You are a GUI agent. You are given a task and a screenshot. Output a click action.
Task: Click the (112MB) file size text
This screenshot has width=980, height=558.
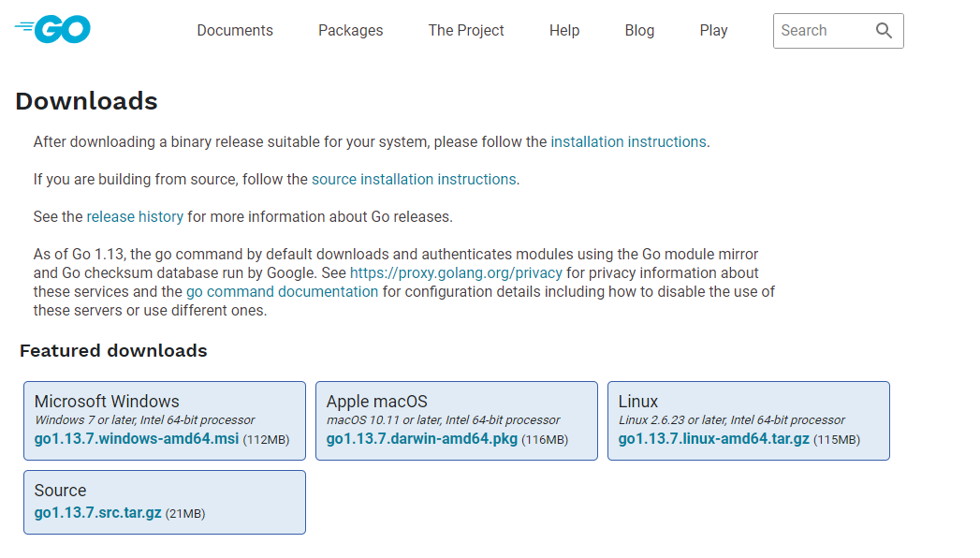(266, 440)
